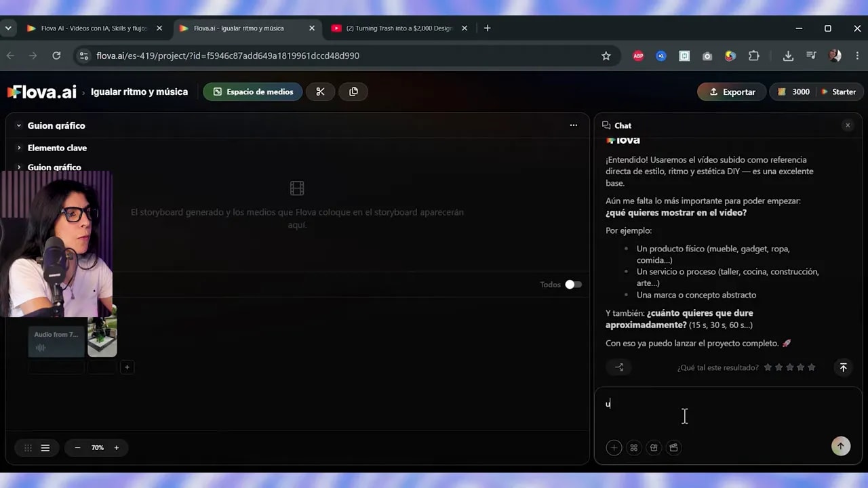
Task: Open the Chrome extensions puzzle menu
Action: (x=753, y=56)
